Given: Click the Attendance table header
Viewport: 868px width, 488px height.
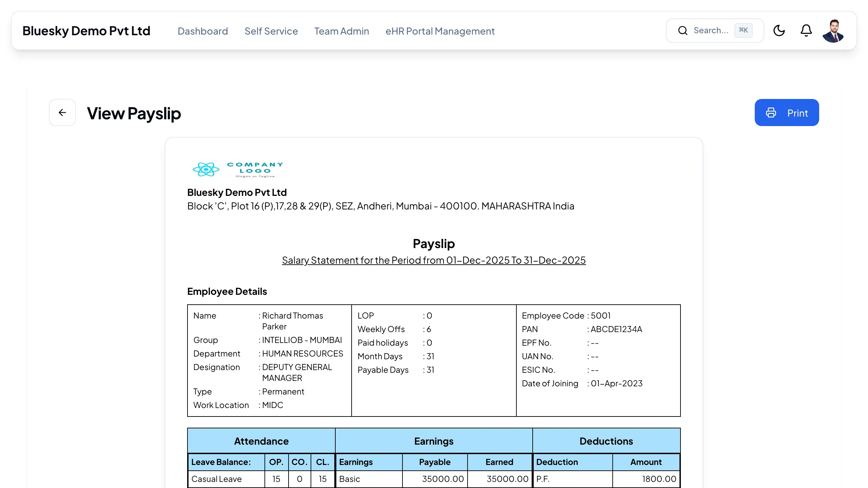Looking at the screenshot, I should [x=261, y=441].
